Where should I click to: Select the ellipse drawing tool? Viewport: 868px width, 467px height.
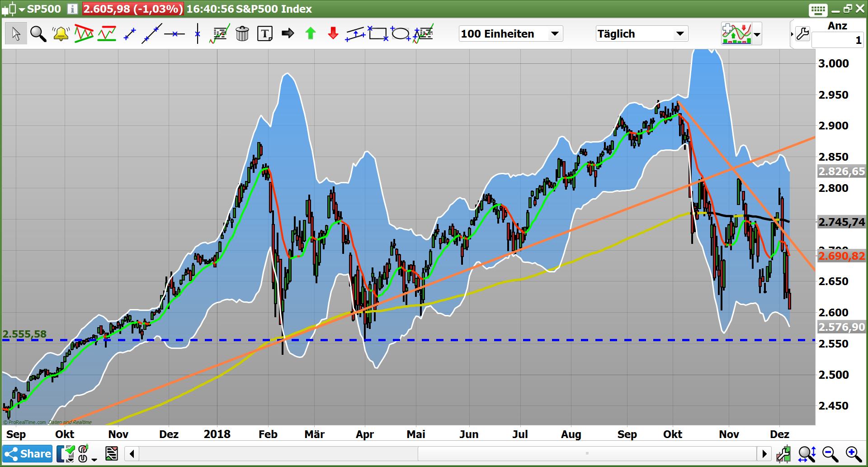401,33
